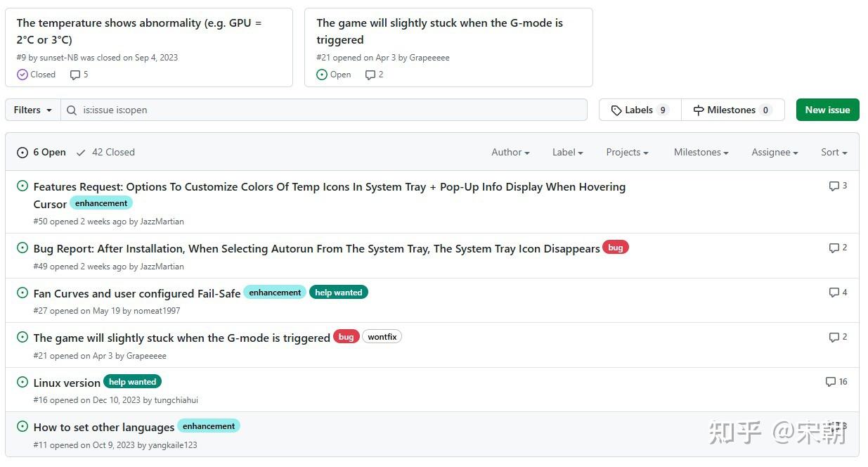This screenshot has height=467, width=868.
Task: Click the search magnifier icon in filter box
Action: tap(72, 110)
